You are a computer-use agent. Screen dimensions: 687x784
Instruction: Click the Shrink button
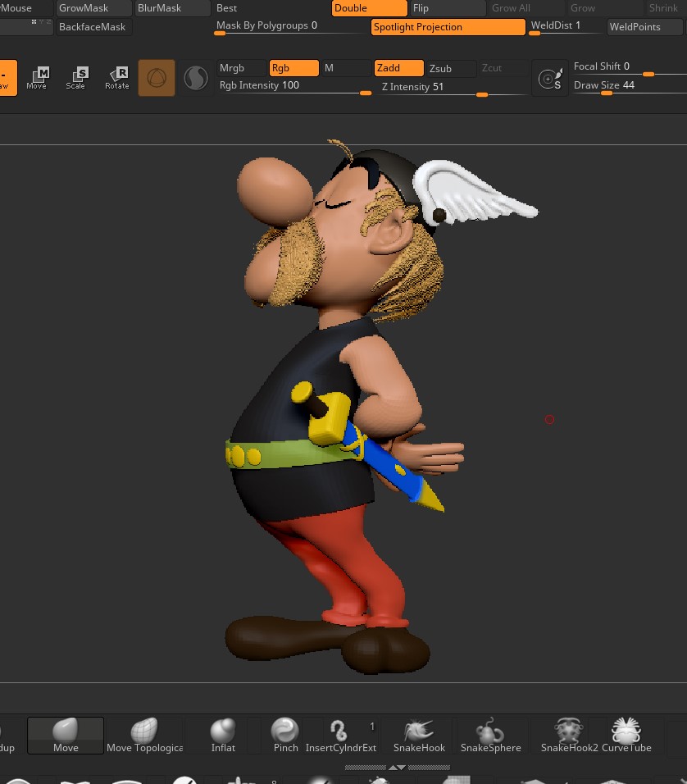click(x=665, y=8)
